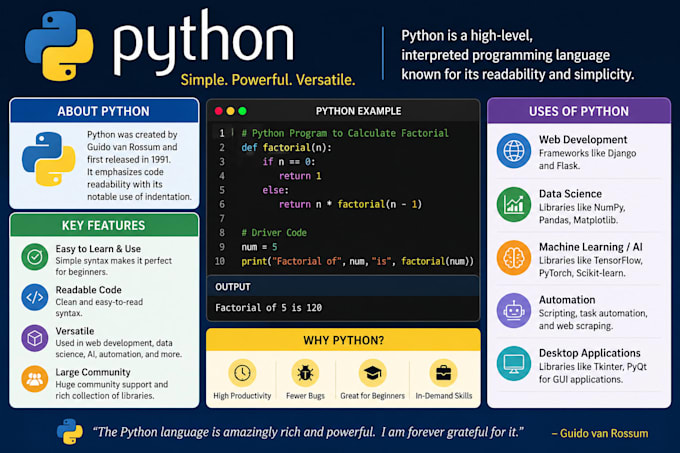Click code line 'num = 5'
Viewport: 680px width, 453px height.
tap(259, 247)
